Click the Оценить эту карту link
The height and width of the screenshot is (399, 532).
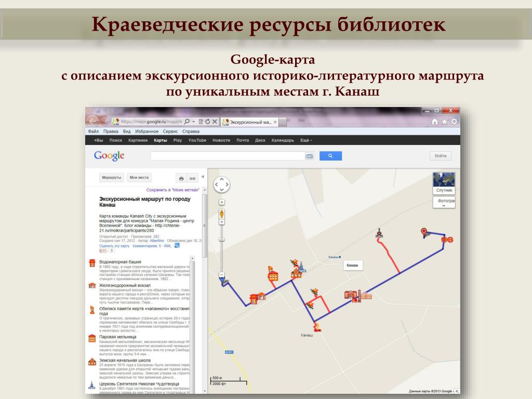point(114,246)
